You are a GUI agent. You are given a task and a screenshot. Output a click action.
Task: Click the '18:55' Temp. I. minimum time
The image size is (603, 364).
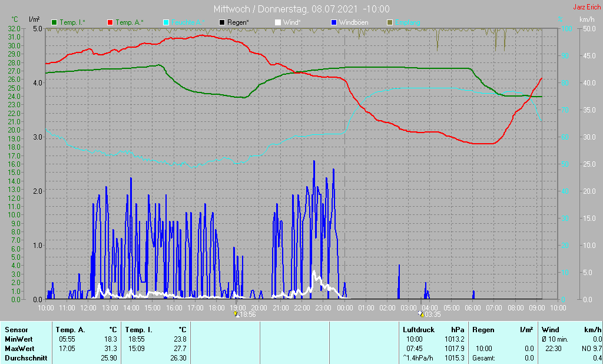pyautogui.click(x=137, y=339)
